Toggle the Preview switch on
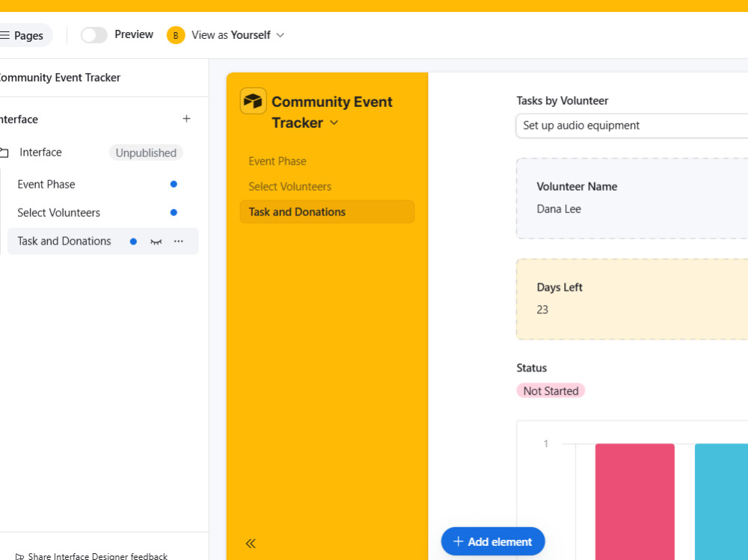 coord(94,35)
